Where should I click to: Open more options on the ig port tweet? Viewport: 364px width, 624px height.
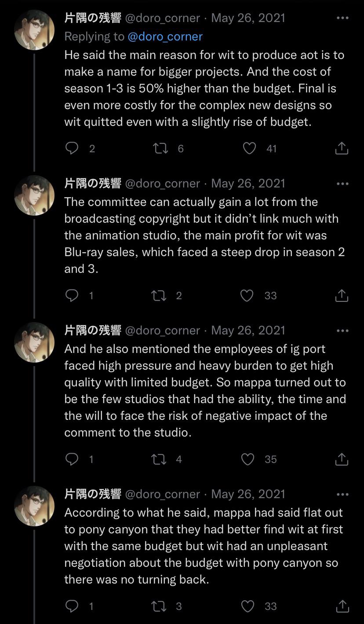pos(342,330)
